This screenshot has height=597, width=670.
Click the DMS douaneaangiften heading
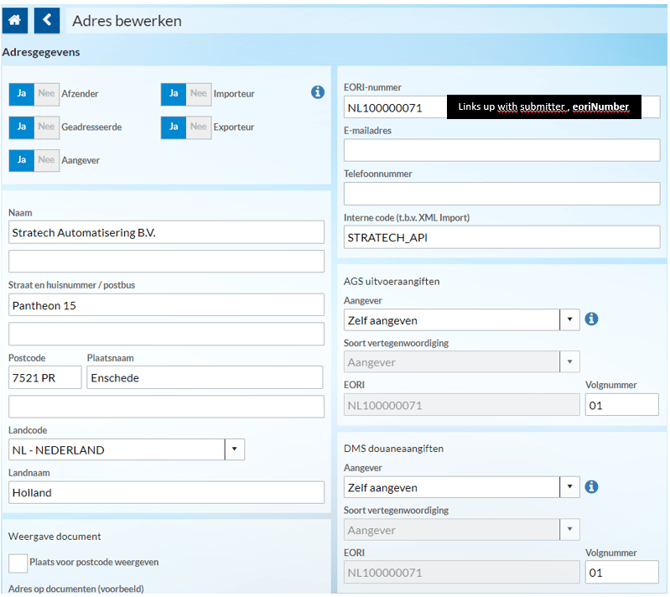click(394, 448)
